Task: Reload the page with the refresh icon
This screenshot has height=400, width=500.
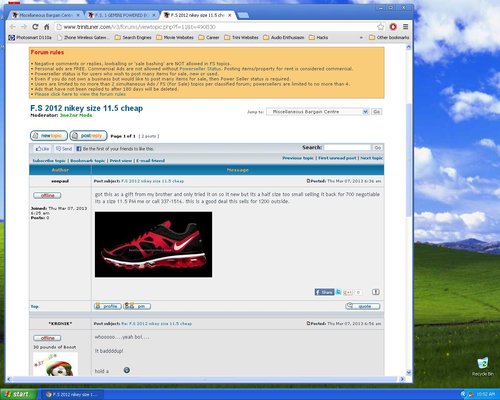Action: [35, 27]
